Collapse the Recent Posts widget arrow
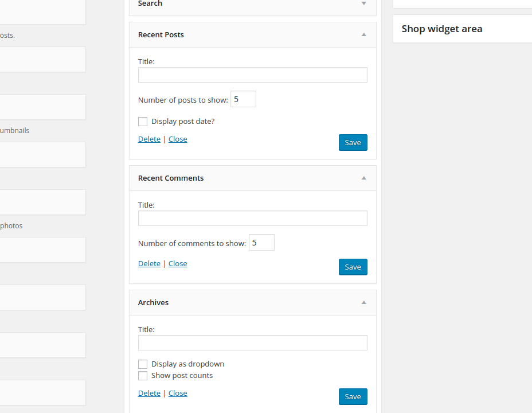Screen dimensions: 532x413 (x=363, y=35)
